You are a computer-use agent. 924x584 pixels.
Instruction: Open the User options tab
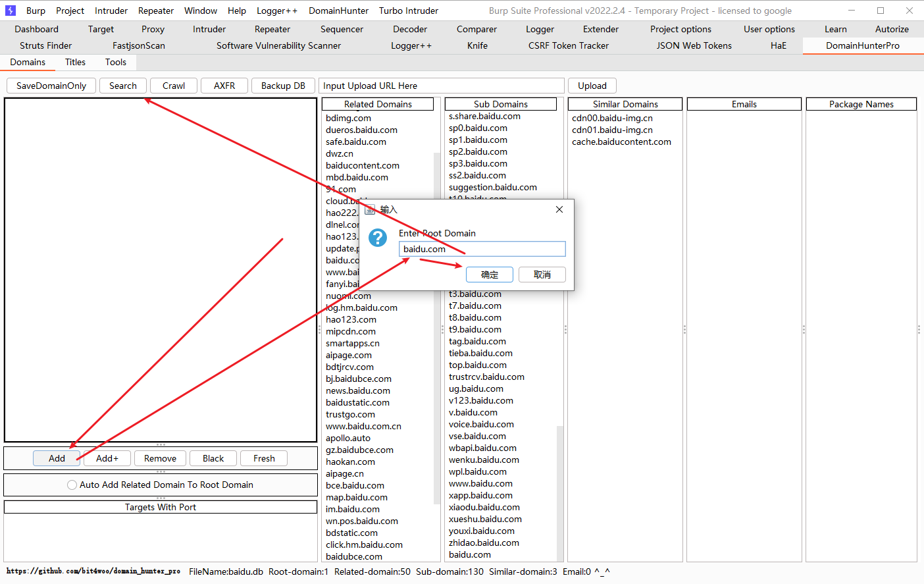[x=769, y=29]
